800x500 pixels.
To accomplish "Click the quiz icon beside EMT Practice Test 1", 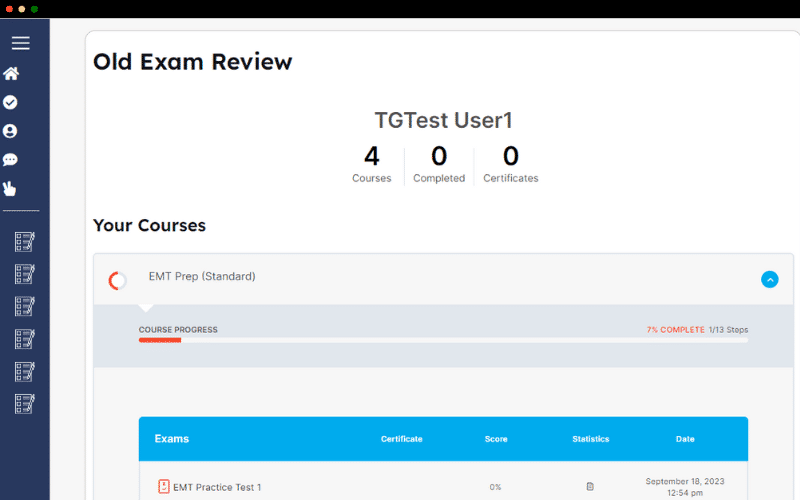I will (x=163, y=486).
